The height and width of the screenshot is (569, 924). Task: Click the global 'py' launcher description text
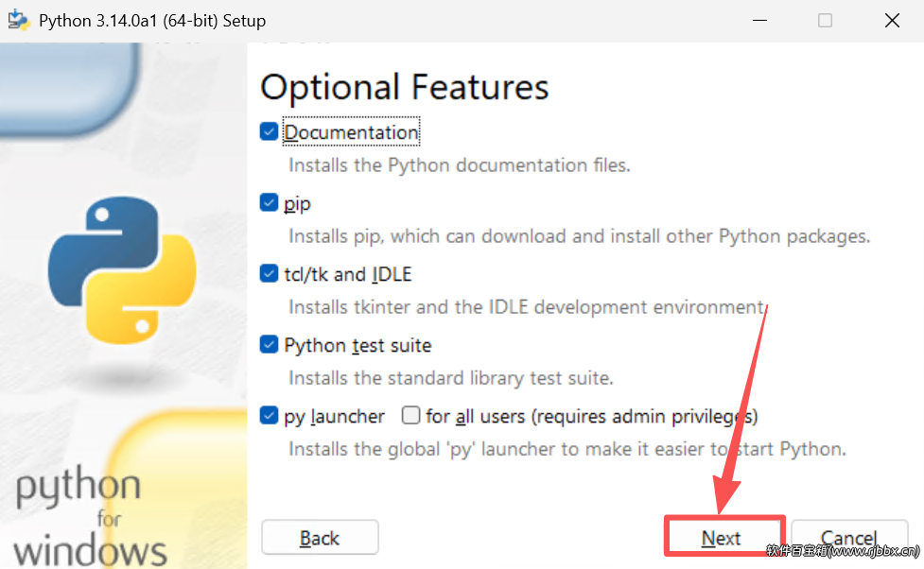[567, 449]
